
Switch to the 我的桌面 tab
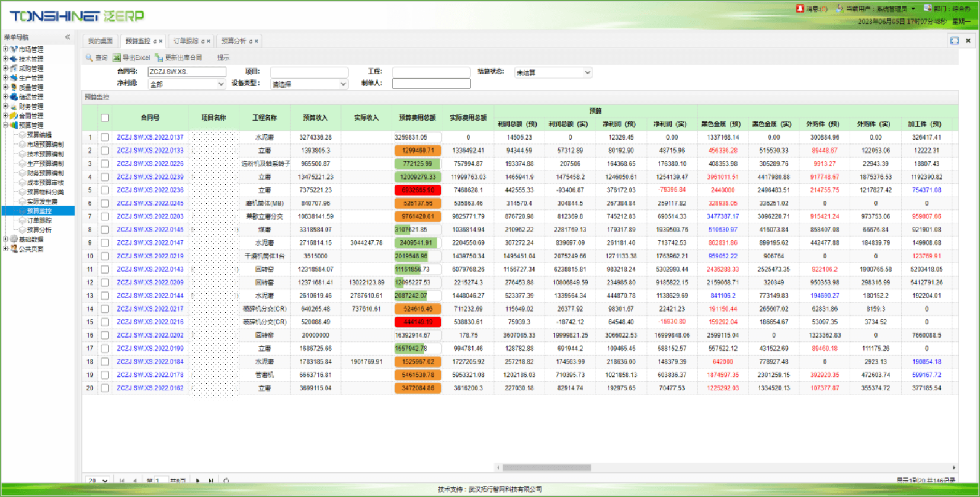coord(100,41)
